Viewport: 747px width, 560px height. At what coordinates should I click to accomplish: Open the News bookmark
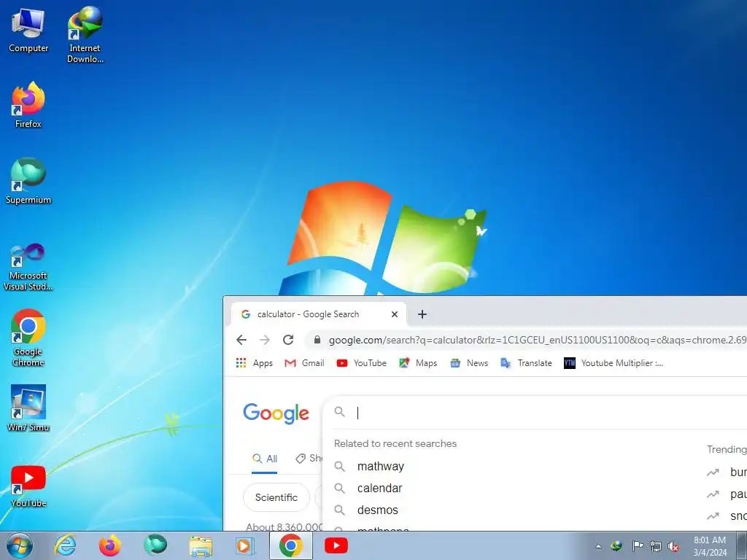(x=469, y=363)
